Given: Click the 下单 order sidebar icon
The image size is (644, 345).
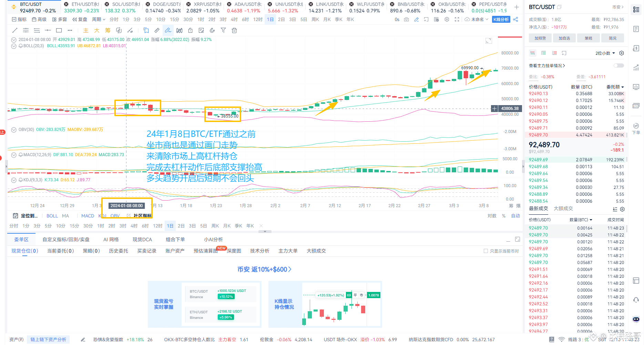Looking at the screenshot, I should click(x=636, y=128).
